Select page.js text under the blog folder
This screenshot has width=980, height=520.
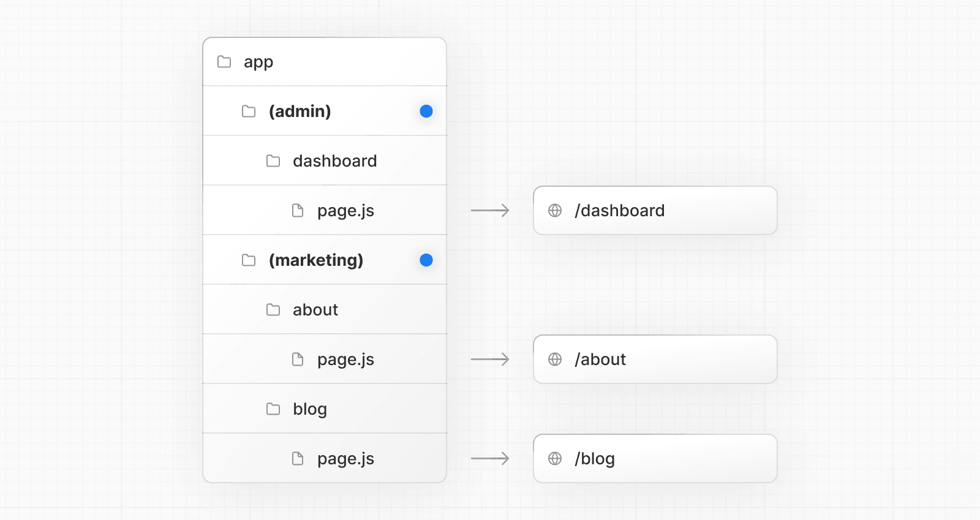(x=345, y=459)
